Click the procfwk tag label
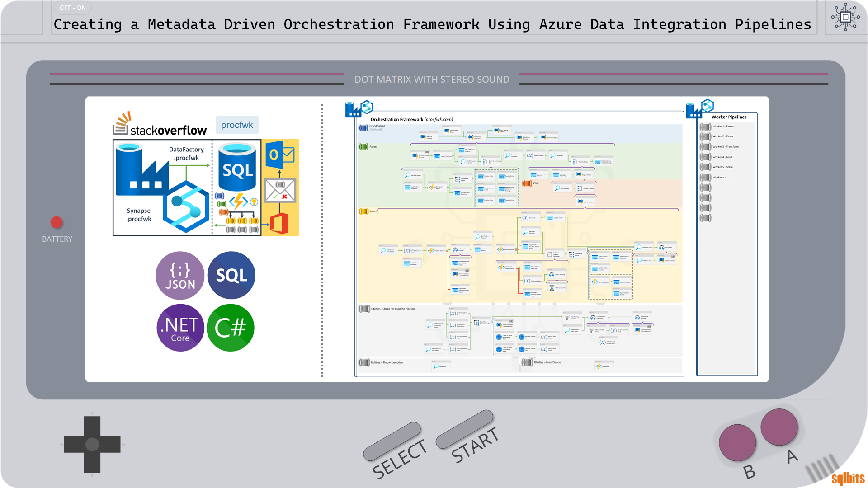 pos(237,125)
